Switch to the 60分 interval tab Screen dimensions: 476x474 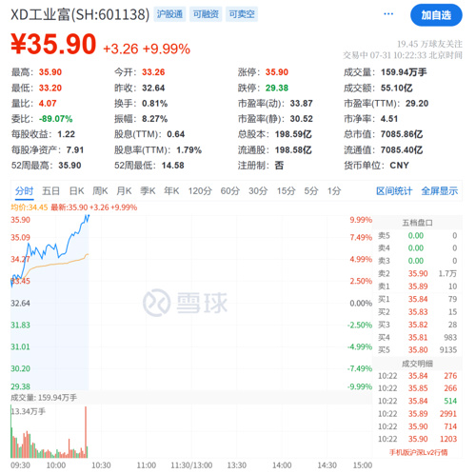point(230,191)
